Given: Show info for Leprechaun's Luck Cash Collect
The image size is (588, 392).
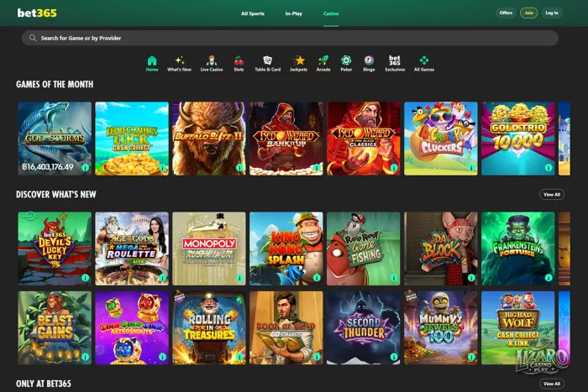Looking at the screenshot, I should pyautogui.click(x=163, y=168).
